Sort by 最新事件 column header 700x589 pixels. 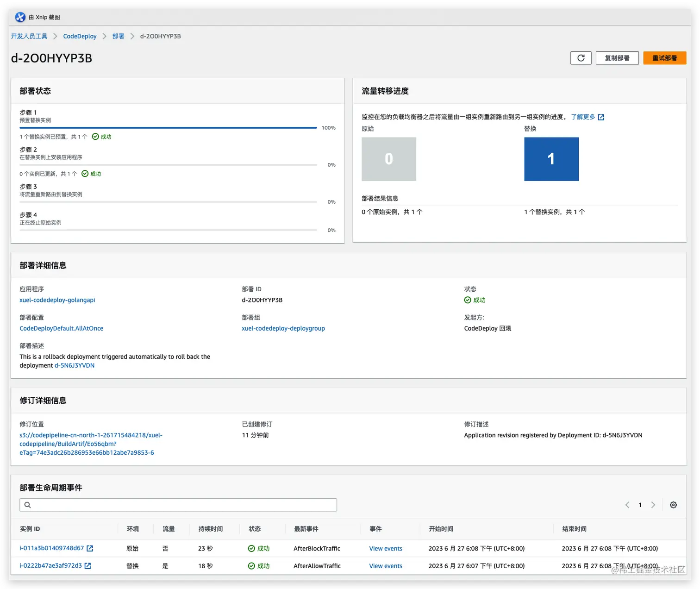point(306,529)
